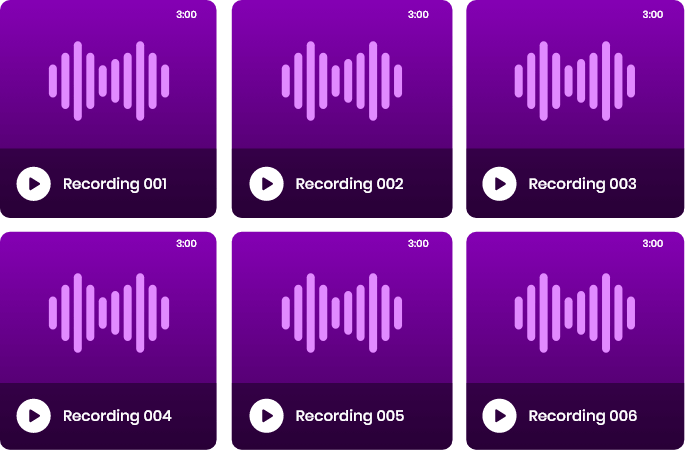Select Recording 005 waveform thumbnail

coord(342,313)
